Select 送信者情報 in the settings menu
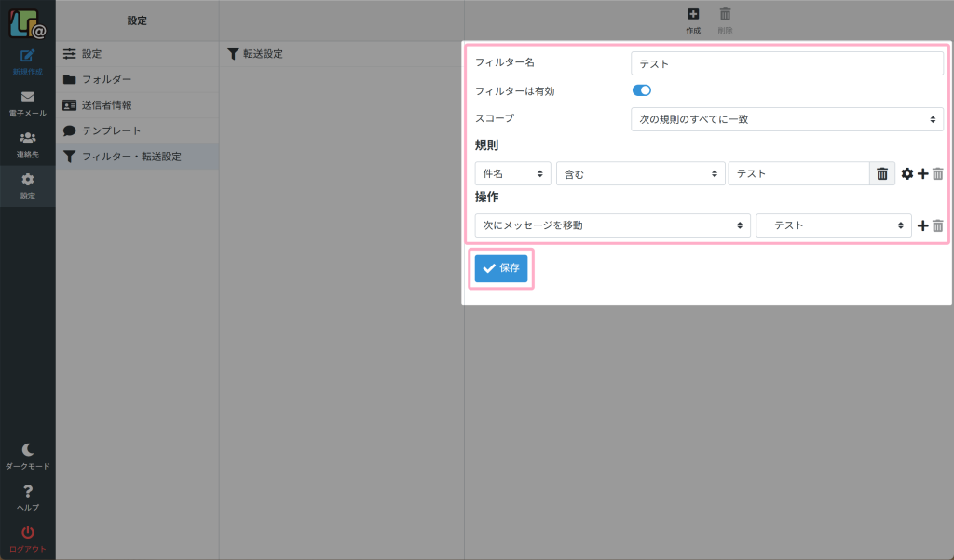Screen dimensions: 954x560 (x=138, y=105)
